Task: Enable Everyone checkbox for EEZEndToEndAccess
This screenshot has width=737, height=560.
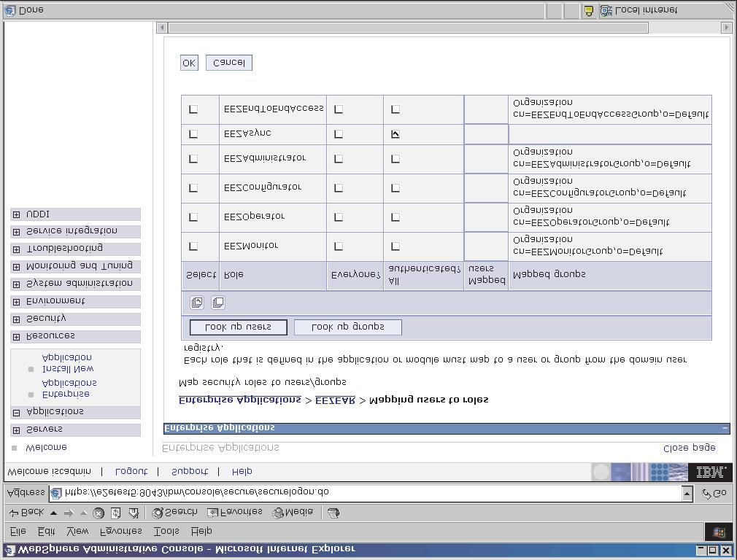Action: tap(339, 109)
